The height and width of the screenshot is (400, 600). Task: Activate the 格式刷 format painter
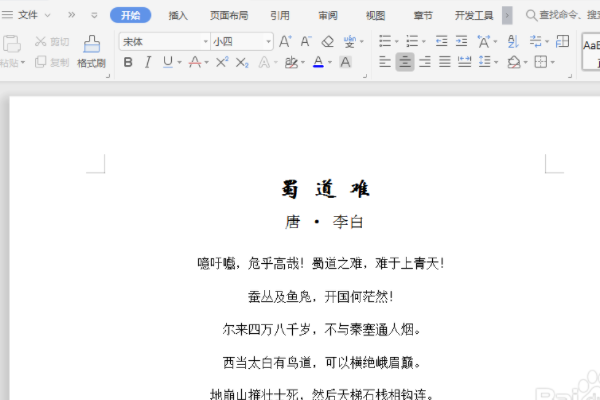pyautogui.click(x=91, y=52)
